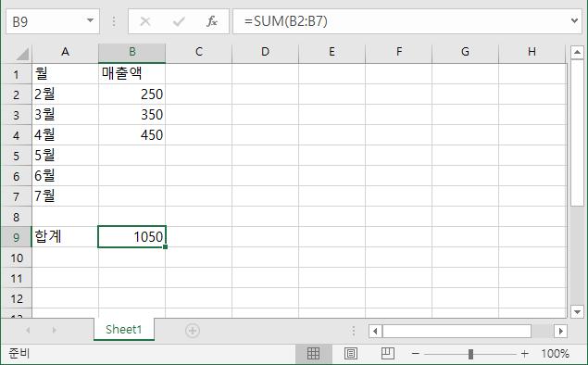This screenshot has width=588, height=365.
Task: Select the 6월 cell
Action: coord(65,176)
